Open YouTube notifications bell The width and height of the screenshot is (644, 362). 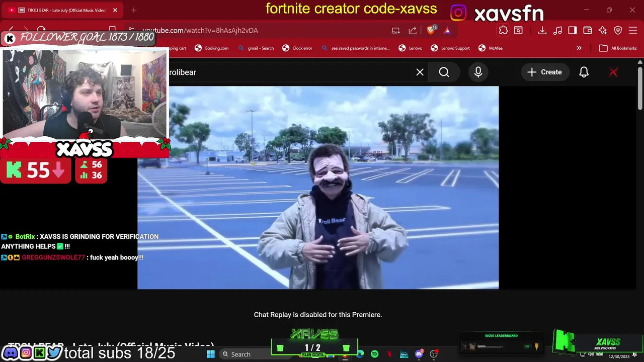coord(584,72)
